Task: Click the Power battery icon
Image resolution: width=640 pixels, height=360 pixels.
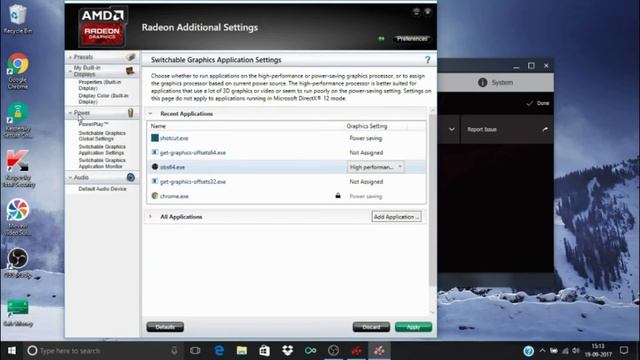Action: pyautogui.click(x=130, y=113)
